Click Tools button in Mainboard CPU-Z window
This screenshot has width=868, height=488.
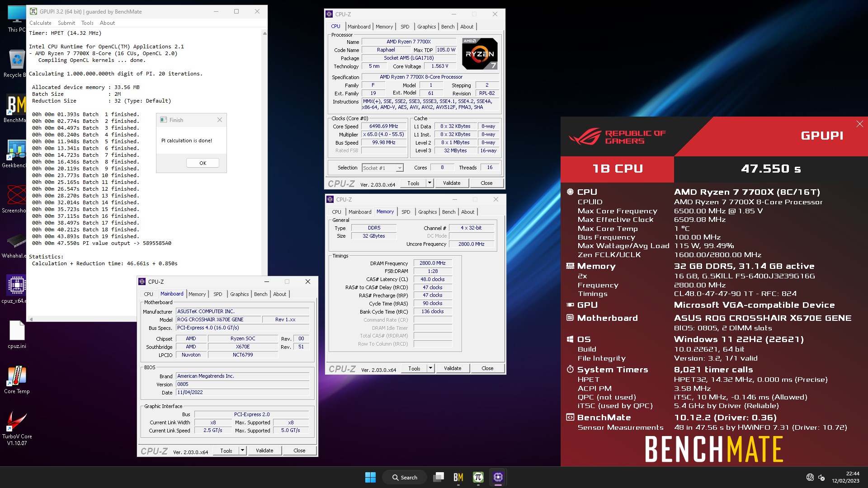click(x=226, y=450)
